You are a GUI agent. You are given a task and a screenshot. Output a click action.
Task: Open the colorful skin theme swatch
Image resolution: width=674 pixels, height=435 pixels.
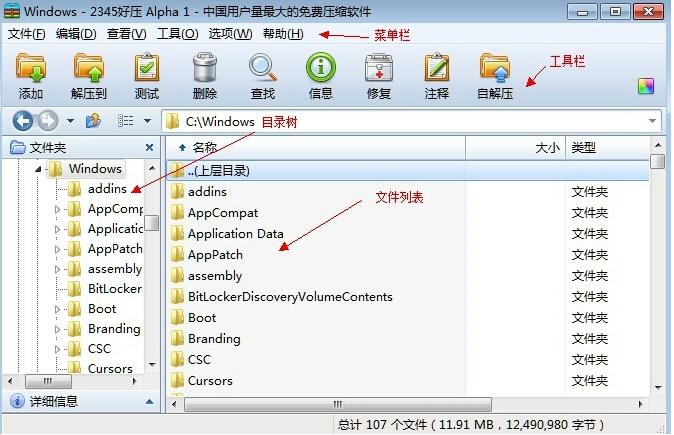click(646, 86)
